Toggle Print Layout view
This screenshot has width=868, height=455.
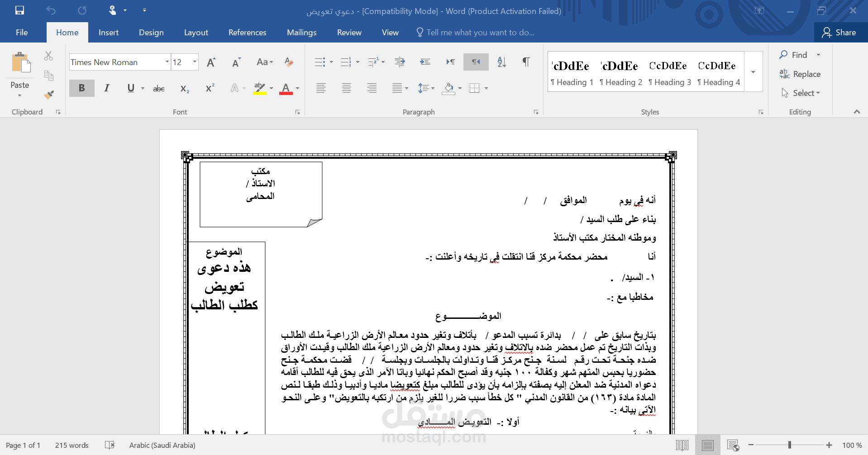pos(708,445)
